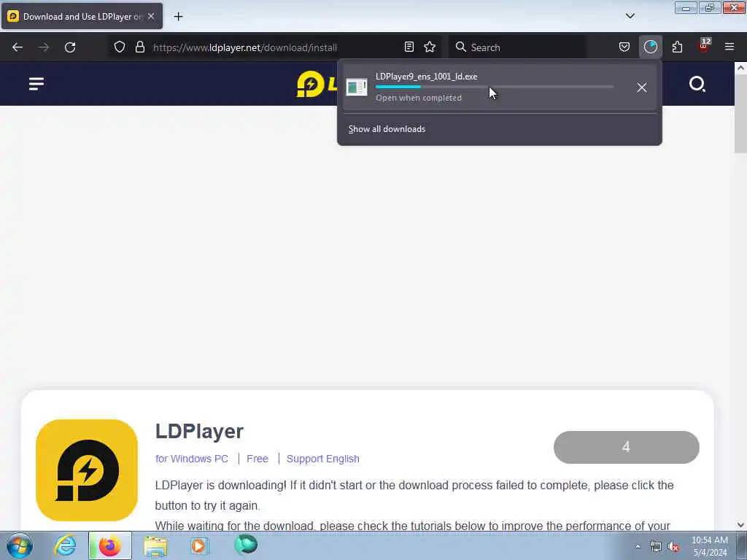This screenshot has height=560, width=747.
Task: Click the 'Support English' link
Action: [x=322, y=459]
